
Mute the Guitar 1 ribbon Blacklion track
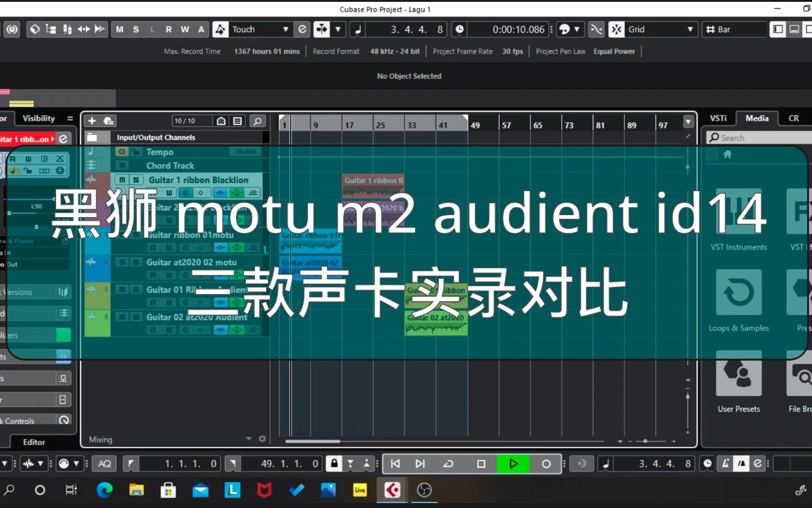pyautogui.click(x=122, y=180)
